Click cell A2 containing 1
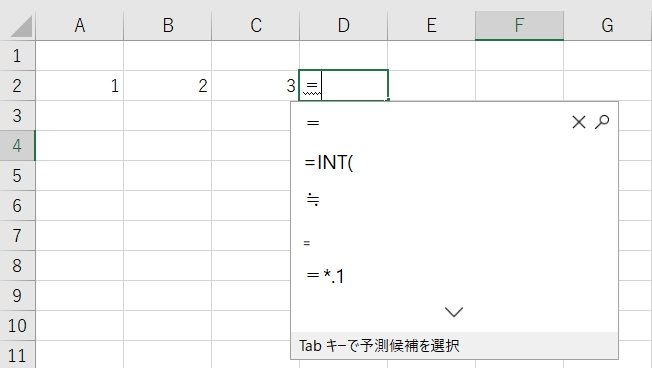652x368 pixels. 80,86
